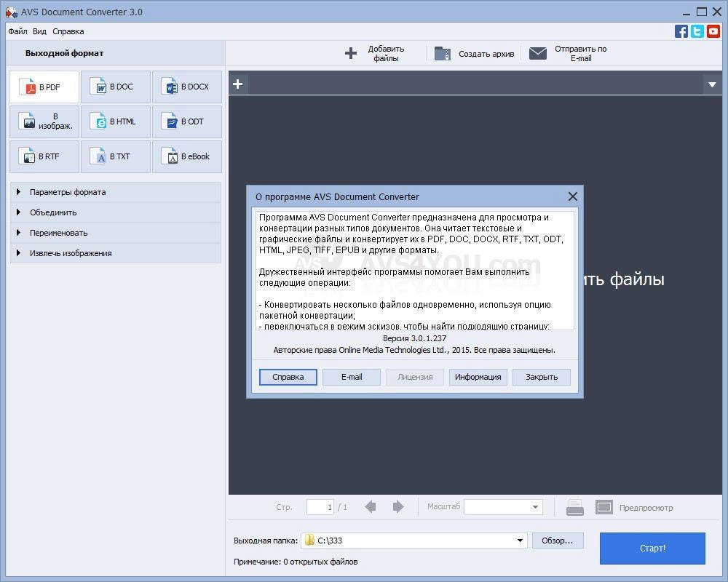Click the About program description text area
The height and width of the screenshot is (582, 728).
coord(415,271)
